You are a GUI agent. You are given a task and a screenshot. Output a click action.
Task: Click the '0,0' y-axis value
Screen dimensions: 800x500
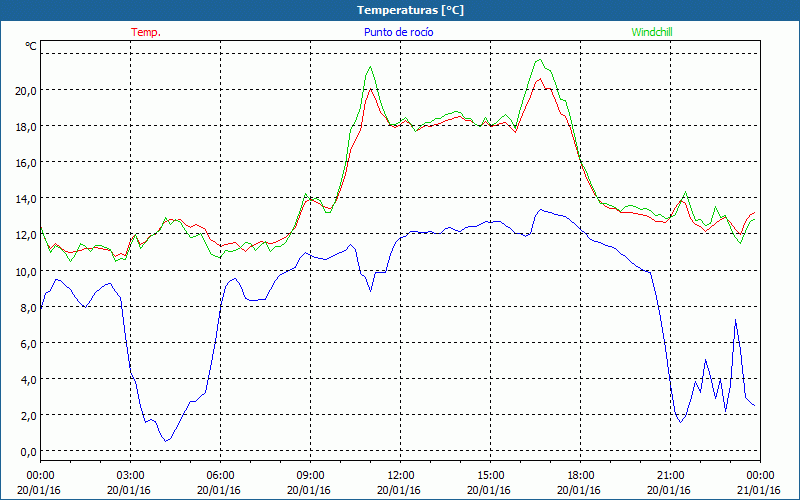point(28,453)
